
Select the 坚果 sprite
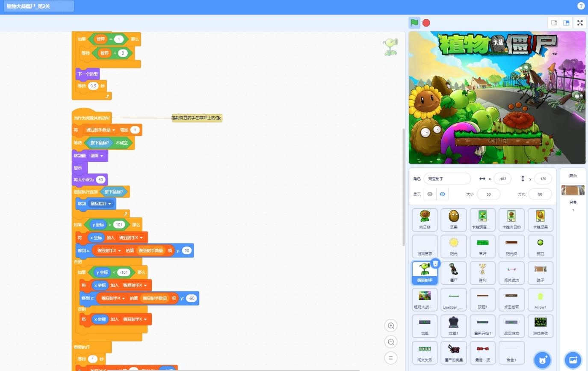click(454, 220)
